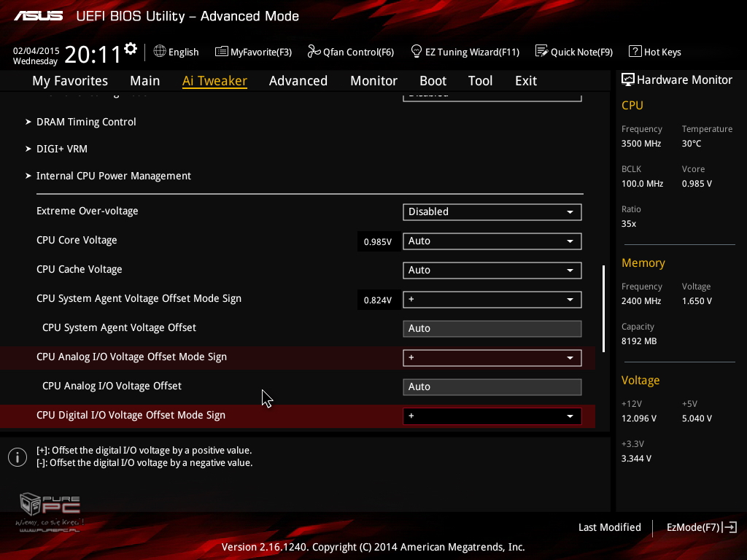Switch to EzMode(F7)
Image resolution: width=747 pixels, height=560 pixels.
(702, 527)
